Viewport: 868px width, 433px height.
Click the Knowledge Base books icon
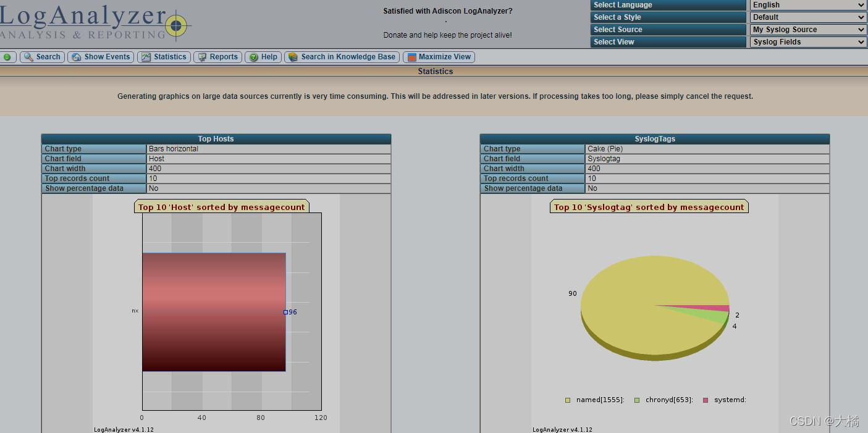[293, 57]
